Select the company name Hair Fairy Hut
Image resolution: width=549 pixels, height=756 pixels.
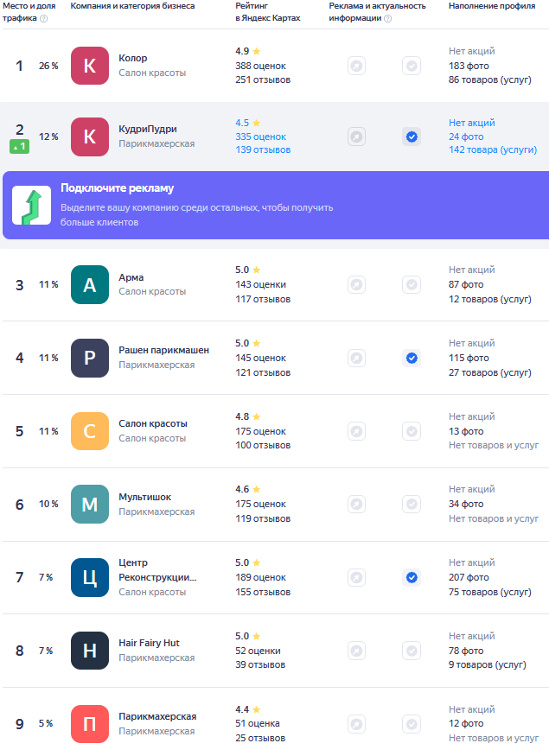[x=149, y=643]
